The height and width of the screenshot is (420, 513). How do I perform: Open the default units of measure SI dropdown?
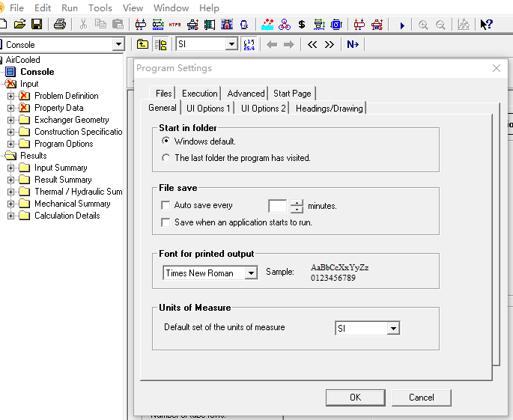393,328
